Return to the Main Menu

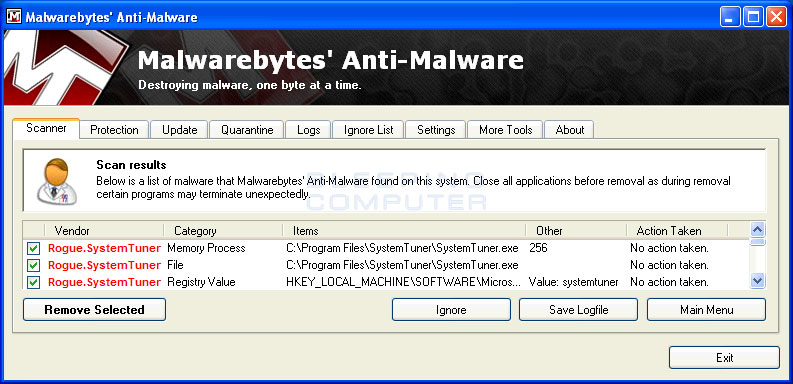(x=707, y=310)
